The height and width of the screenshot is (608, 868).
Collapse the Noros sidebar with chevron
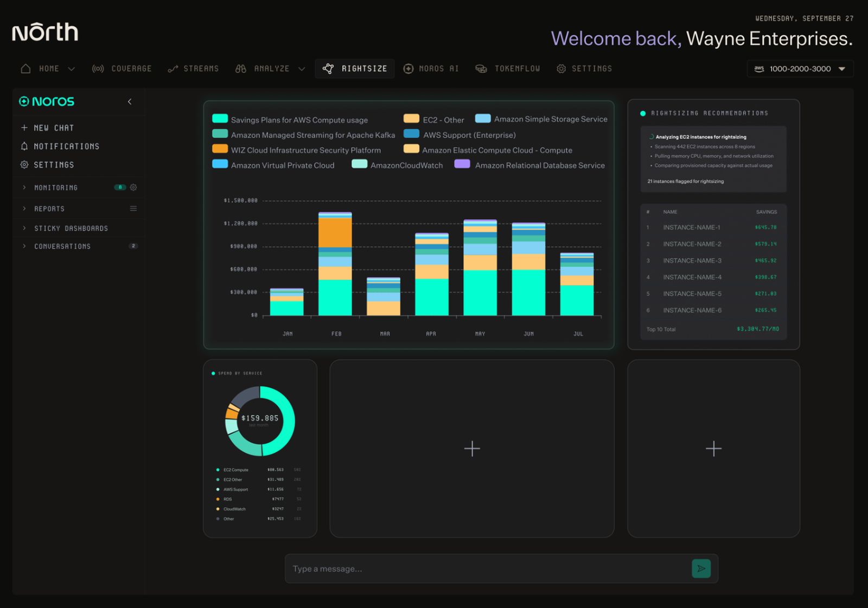130,101
